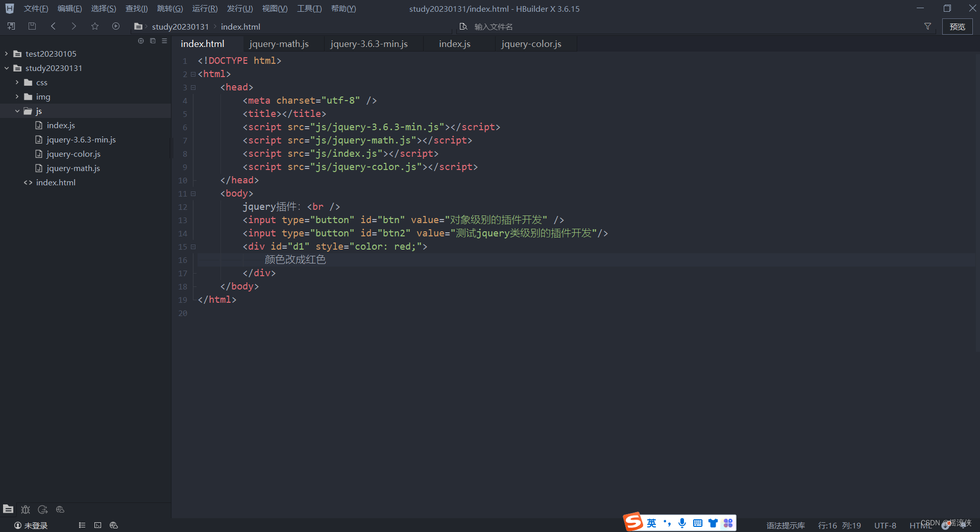This screenshot has width=980, height=532.
Task: Open index.js in the project tree
Action: (61, 125)
